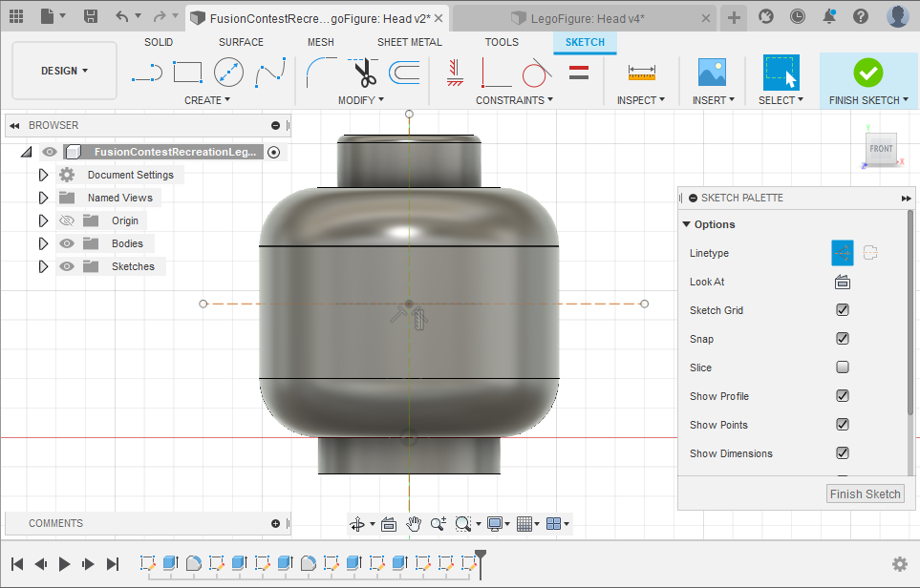
Task: Open the INSPECT dropdown menu
Action: click(641, 100)
